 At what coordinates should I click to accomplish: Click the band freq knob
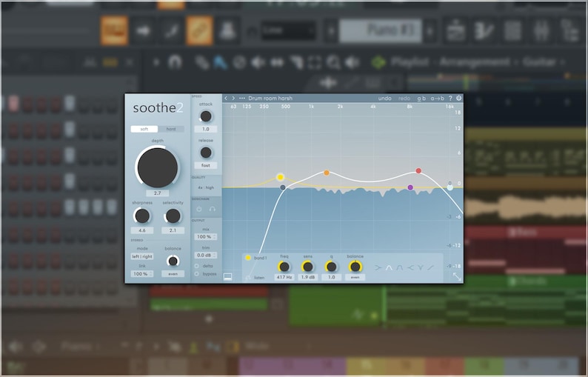click(x=284, y=267)
